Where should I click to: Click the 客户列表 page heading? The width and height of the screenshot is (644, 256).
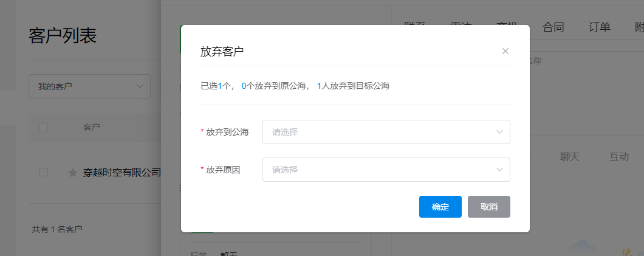tap(63, 36)
